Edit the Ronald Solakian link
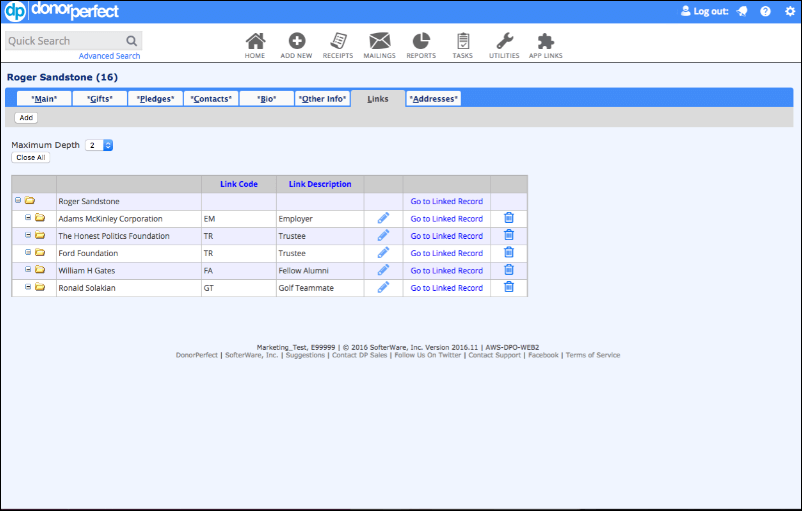 point(383,287)
